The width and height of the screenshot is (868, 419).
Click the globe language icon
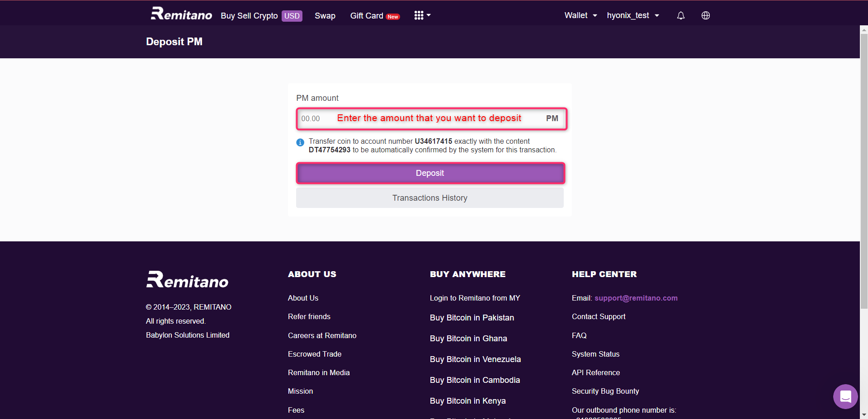705,15
